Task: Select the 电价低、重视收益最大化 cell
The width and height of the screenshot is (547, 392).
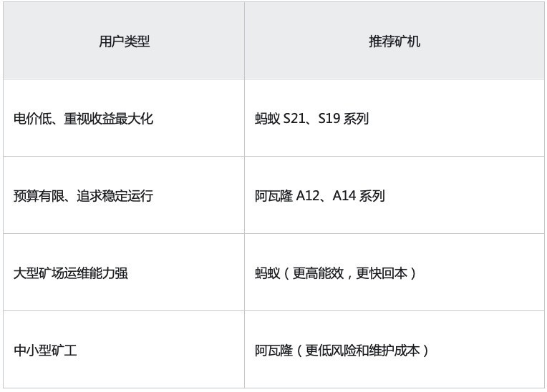Action: pyautogui.click(x=124, y=118)
